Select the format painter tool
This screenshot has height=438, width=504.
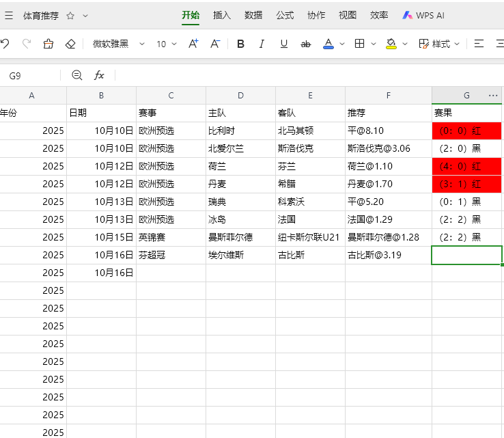(x=48, y=44)
